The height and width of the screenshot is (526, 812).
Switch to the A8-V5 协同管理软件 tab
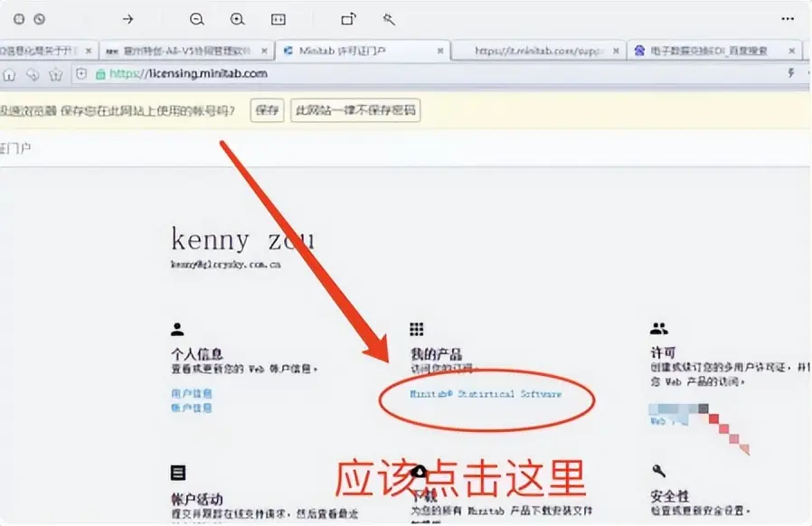[x=184, y=51]
